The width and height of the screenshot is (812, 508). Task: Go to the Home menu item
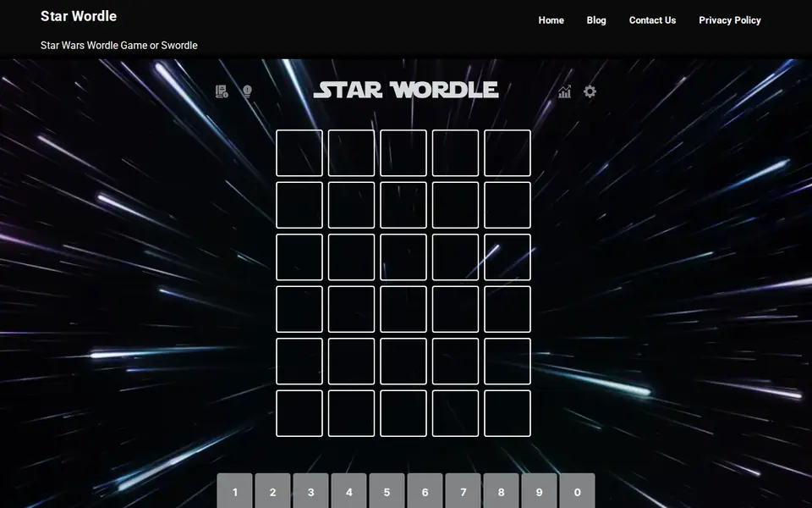pyautogui.click(x=551, y=20)
